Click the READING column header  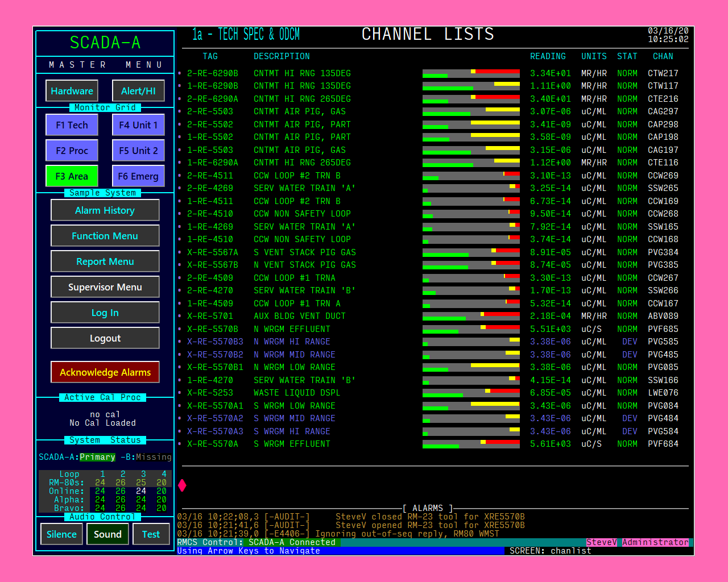point(548,56)
